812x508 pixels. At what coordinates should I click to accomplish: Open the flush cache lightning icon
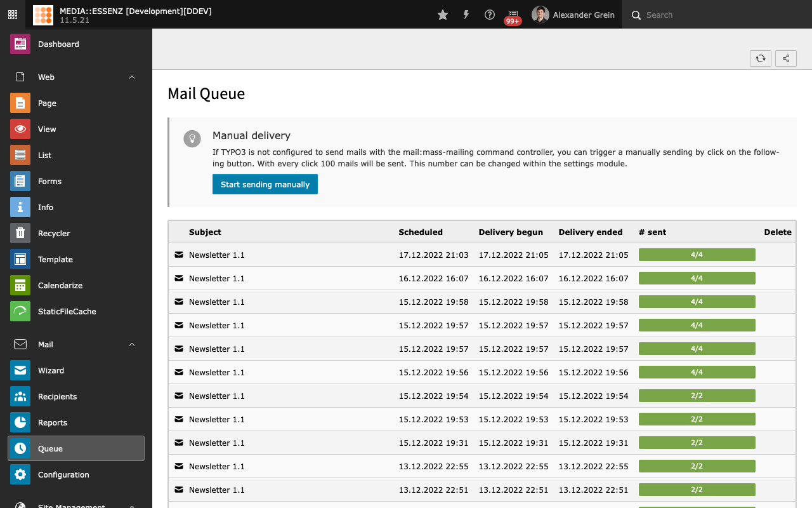click(466, 15)
